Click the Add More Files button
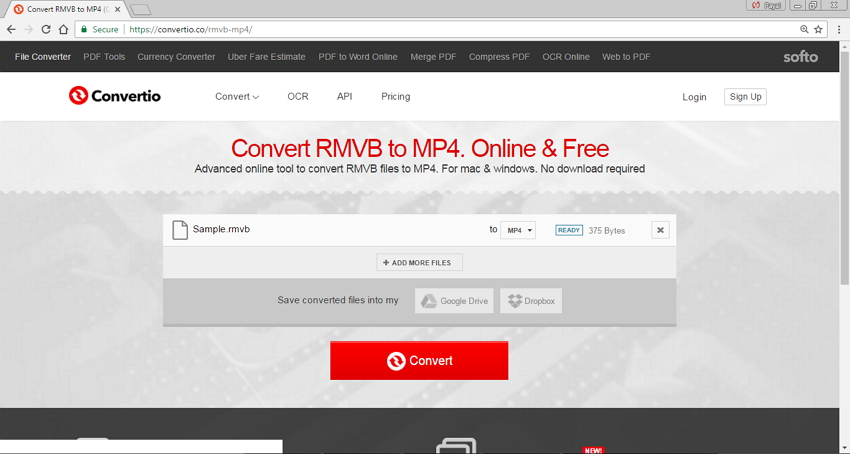The image size is (850, 454). [419, 263]
